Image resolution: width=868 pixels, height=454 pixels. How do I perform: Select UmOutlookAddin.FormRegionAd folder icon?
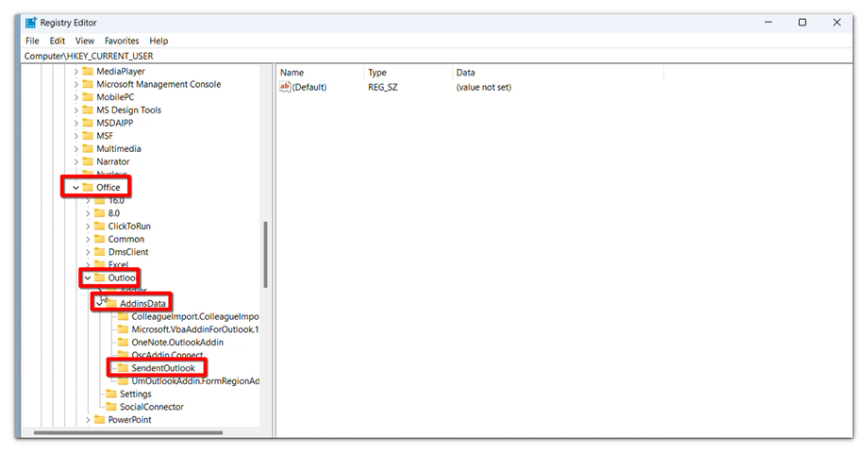(x=123, y=381)
